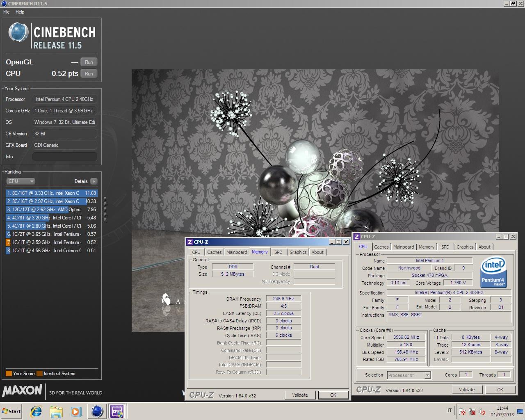Open Graphics tab in right CPU-Z window
The image size is (525, 420).
[465, 247]
